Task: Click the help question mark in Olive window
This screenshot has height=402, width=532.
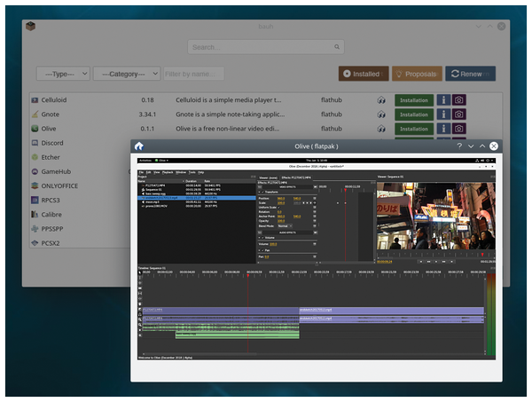Action: [x=459, y=146]
